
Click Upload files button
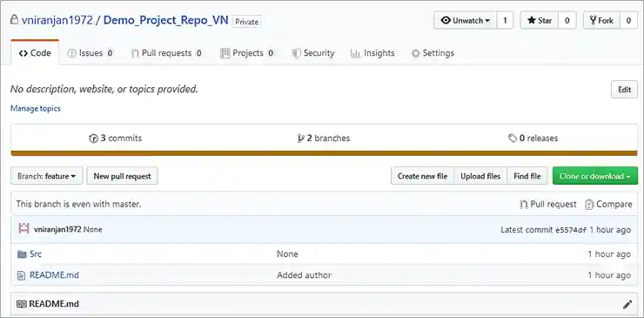480,176
